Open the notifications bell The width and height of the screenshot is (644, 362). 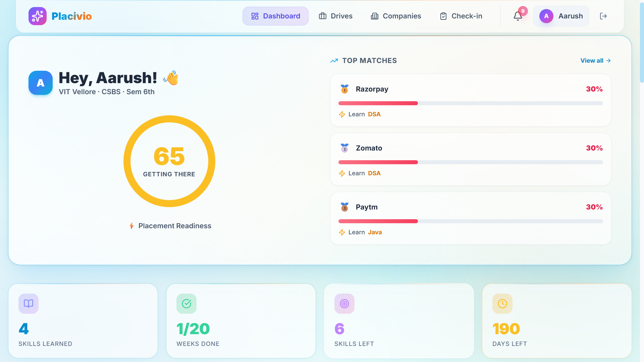tap(518, 16)
